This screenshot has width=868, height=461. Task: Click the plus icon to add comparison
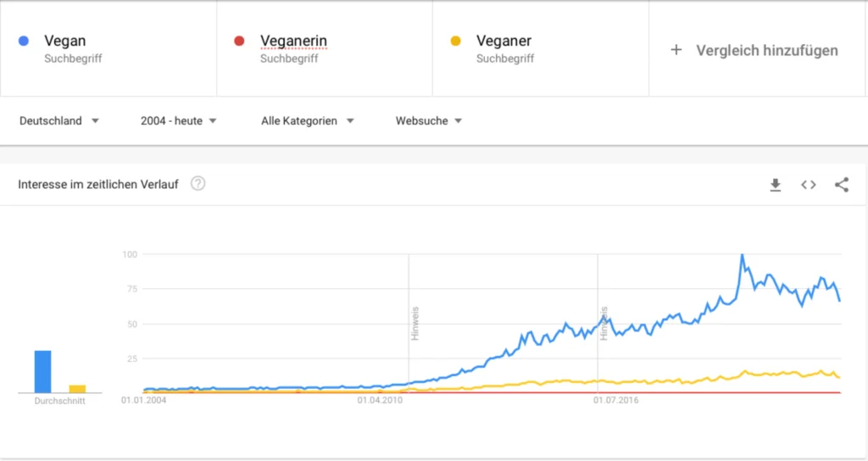[676, 50]
